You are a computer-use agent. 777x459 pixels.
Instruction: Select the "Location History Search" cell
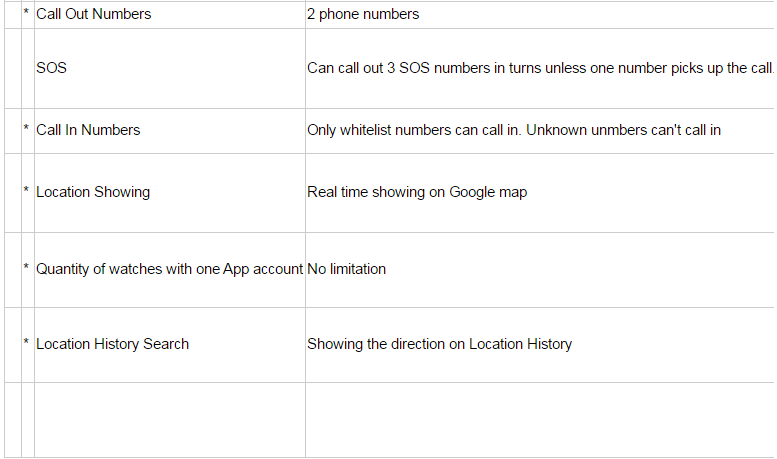click(x=112, y=344)
